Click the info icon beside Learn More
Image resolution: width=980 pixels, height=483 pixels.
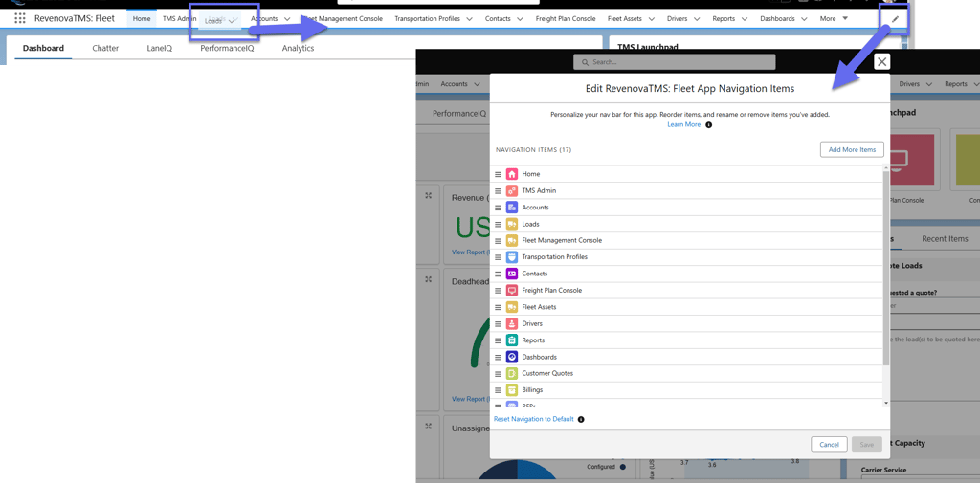pos(709,125)
